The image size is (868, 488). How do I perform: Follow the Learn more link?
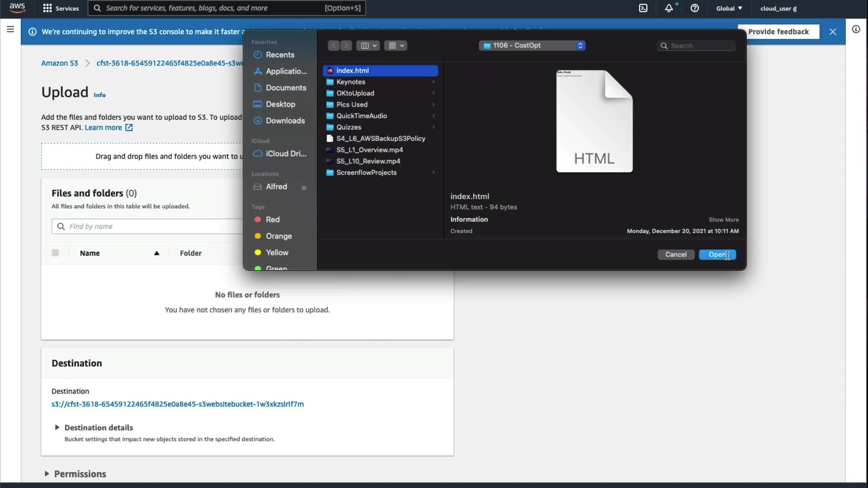(104, 127)
